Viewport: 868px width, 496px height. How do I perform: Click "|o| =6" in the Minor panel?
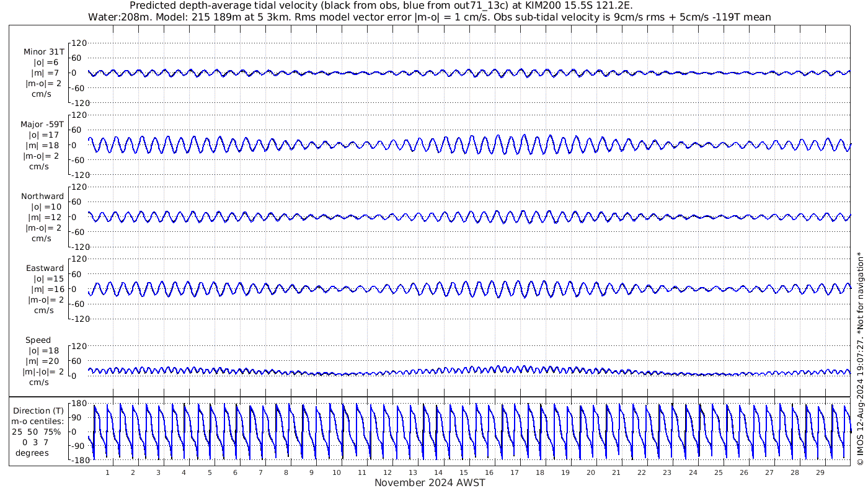(x=46, y=63)
